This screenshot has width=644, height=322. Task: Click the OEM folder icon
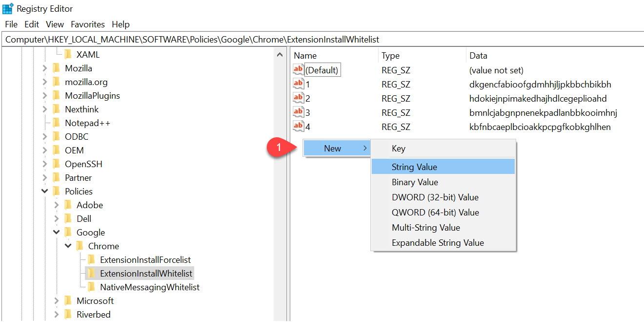pos(56,150)
